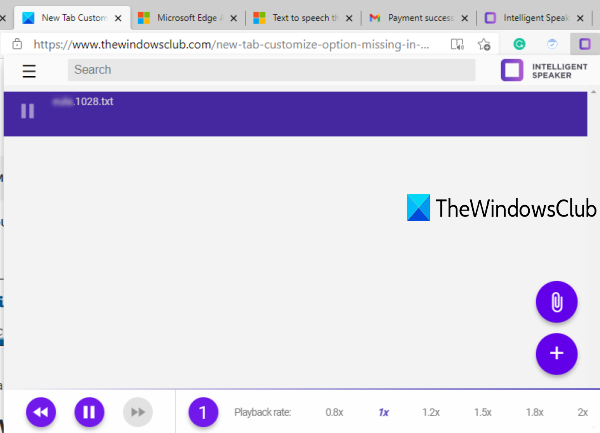
Task: Click the Intelligent Speaker logo
Action: [544, 70]
